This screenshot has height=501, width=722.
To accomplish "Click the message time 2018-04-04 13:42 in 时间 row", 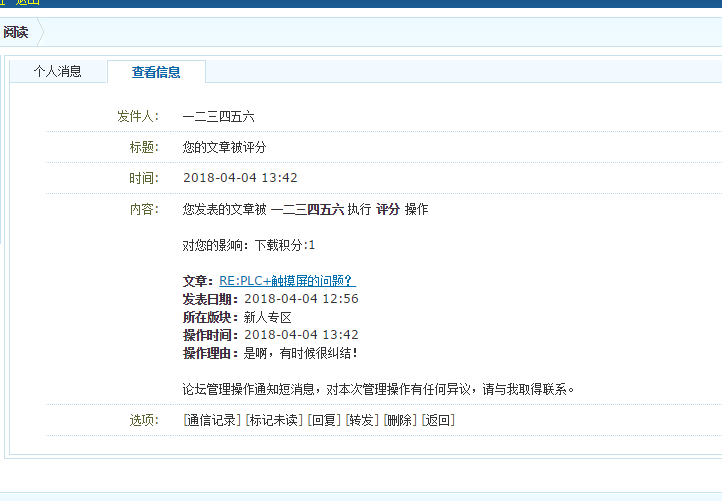I will tap(240, 178).
